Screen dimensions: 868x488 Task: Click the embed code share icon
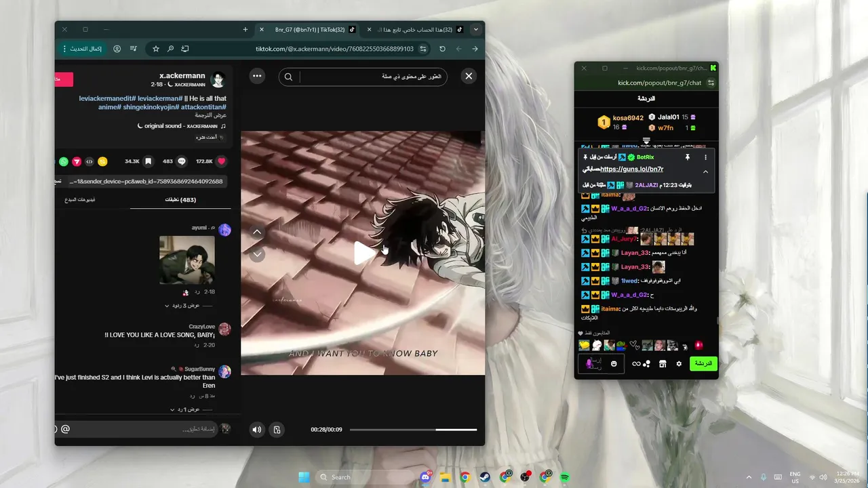pos(90,161)
